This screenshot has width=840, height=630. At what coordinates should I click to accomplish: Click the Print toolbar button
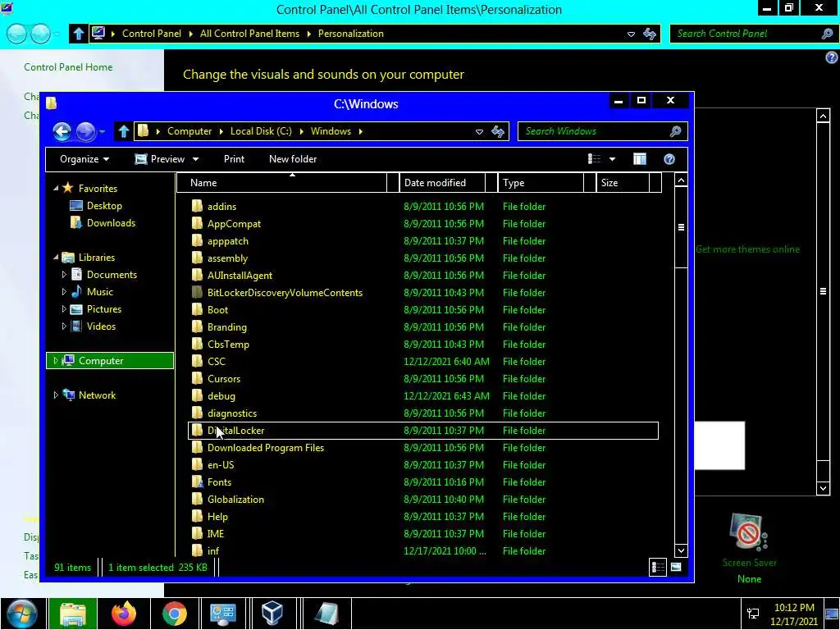234,159
